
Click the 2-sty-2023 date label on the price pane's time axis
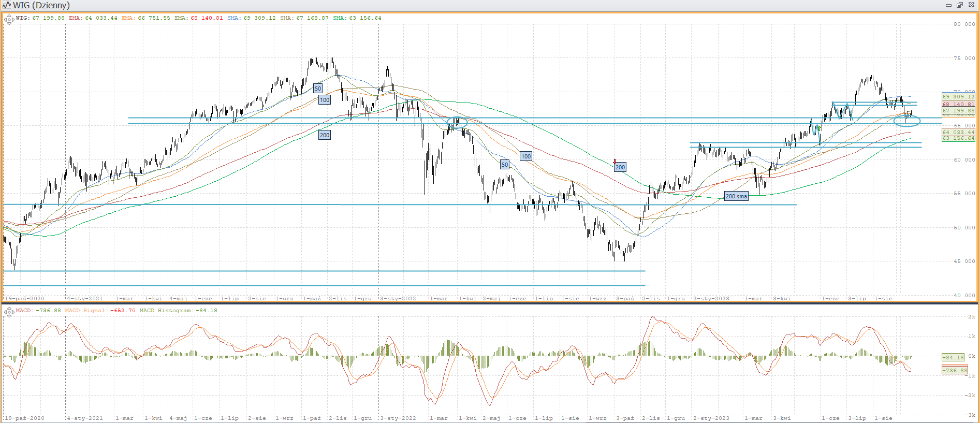coord(711,299)
